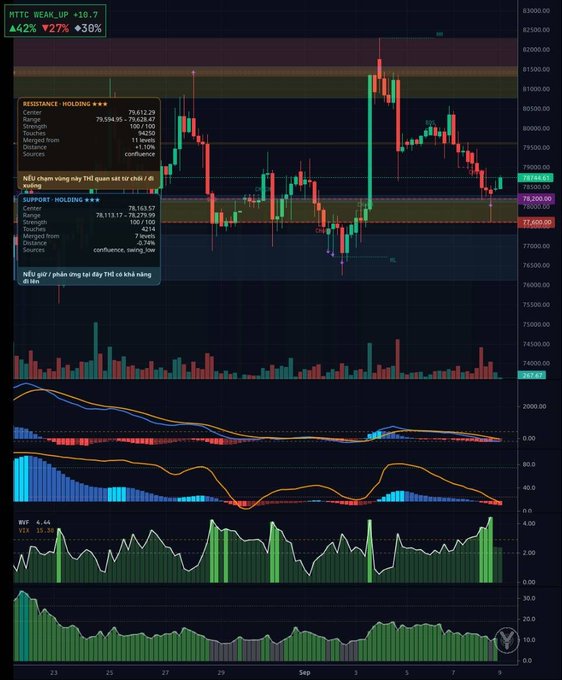The image size is (562, 680).
Task: Click the date label 25 on time axis
Action: [x=109, y=673]
